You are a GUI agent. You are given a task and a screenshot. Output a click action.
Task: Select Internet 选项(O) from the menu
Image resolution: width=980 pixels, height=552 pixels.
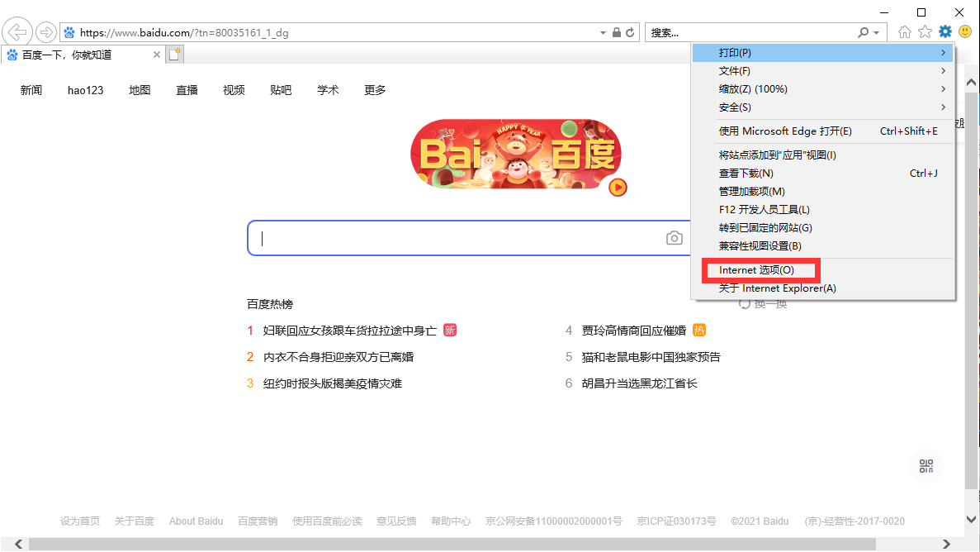click(x=757, y=270)
